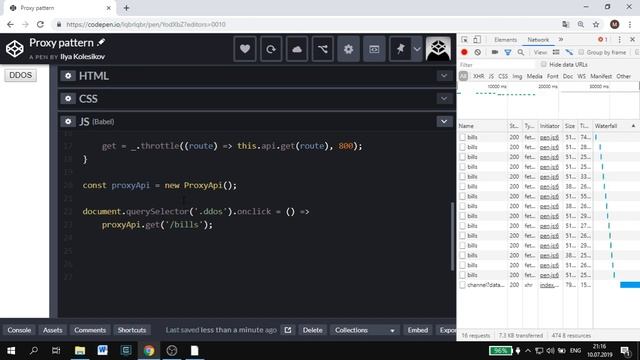Enable Hide data URLs checkbox

pyautogui.click(x=544, y=64)
